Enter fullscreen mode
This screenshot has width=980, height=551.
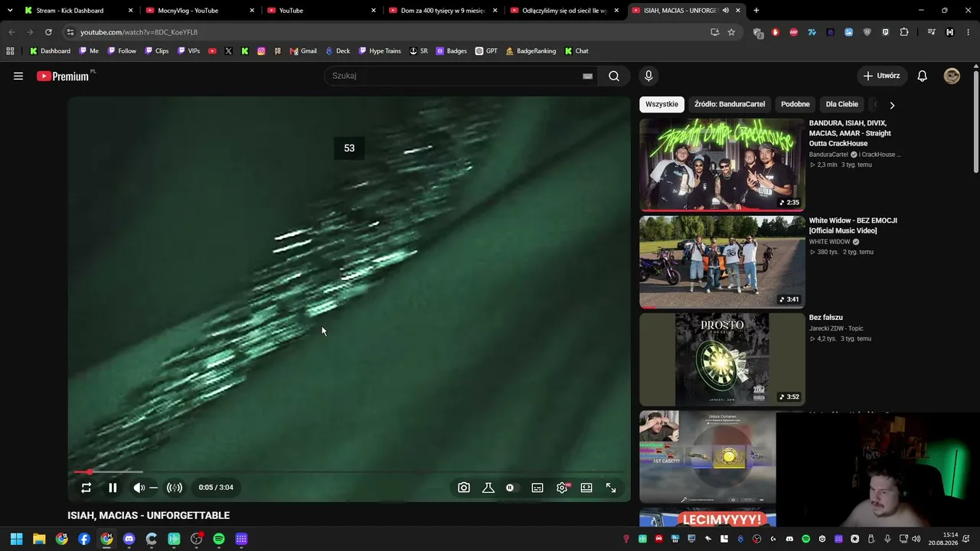point(611,487)
